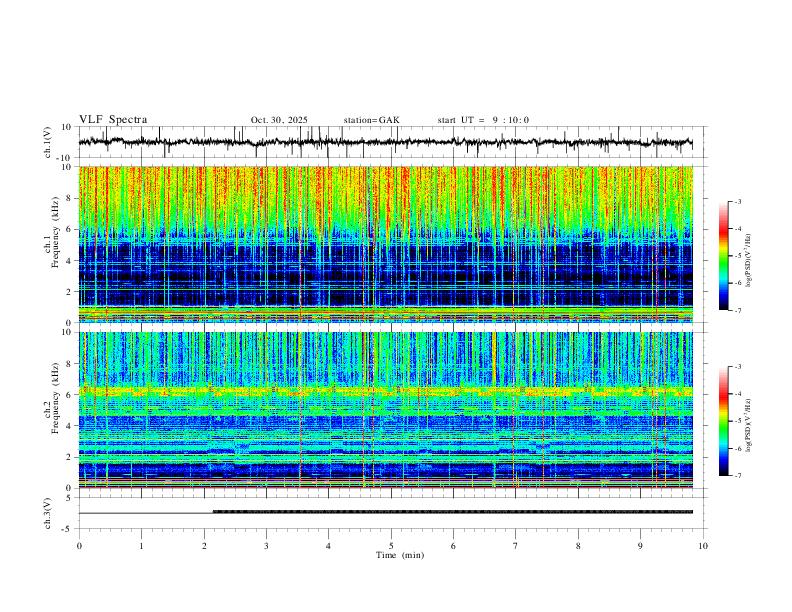Click time axis tick label "7"
The image size is (792, 612).
[x=516, y=546]
